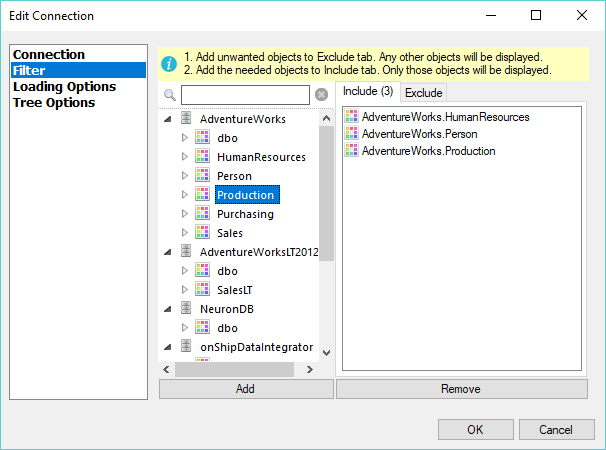Click the Add button
This screenshot has width=606, height=450.
pos(246,389)
